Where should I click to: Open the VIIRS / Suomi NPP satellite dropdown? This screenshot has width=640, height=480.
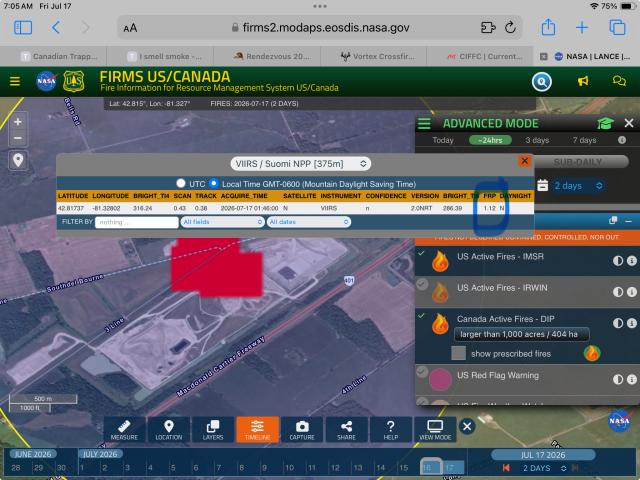coord(301,164)
